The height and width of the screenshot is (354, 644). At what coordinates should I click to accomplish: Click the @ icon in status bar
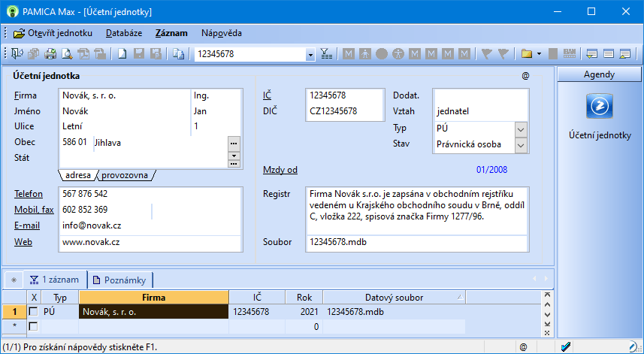(523, 347)
